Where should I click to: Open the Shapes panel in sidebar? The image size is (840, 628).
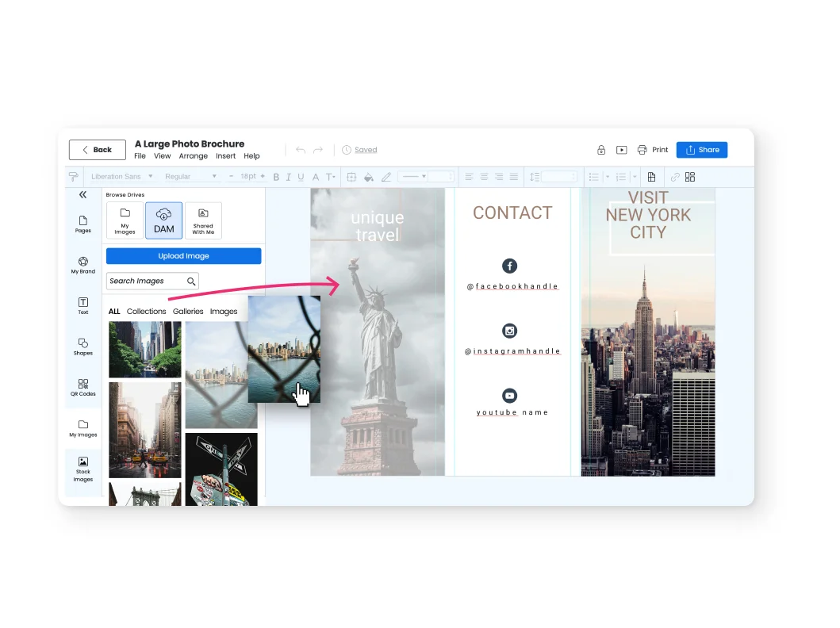coord(83,347)
